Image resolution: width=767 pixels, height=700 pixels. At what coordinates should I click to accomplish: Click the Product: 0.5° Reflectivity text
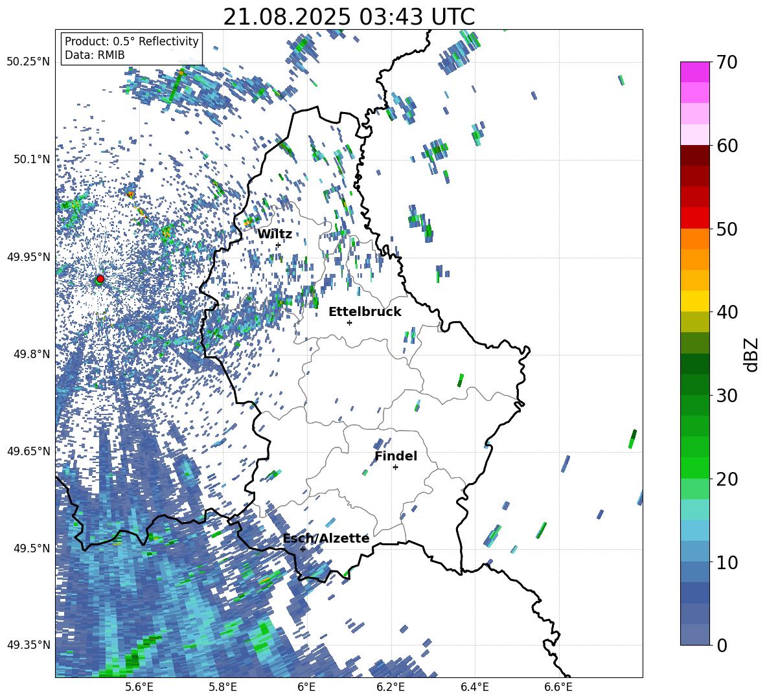[132, 41]
